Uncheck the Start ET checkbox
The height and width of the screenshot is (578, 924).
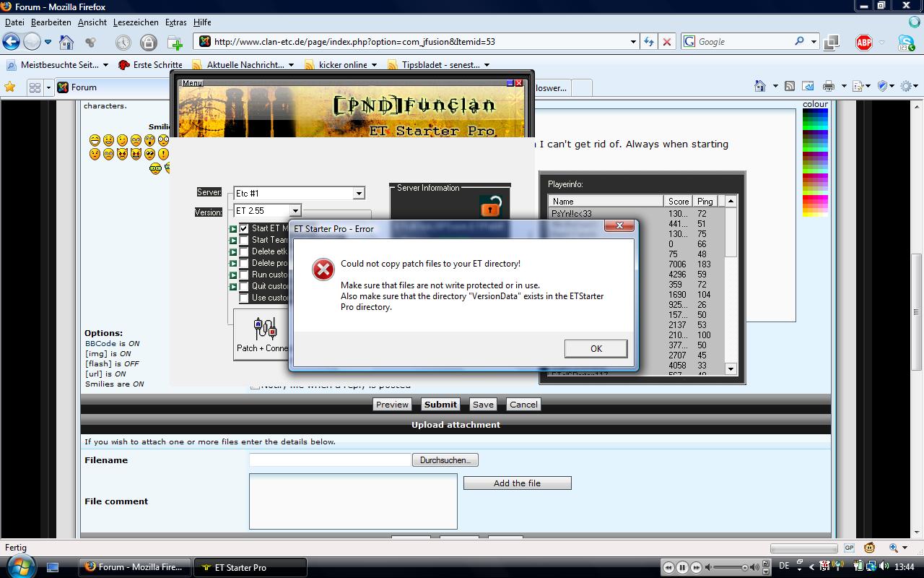tap(244, 228)
